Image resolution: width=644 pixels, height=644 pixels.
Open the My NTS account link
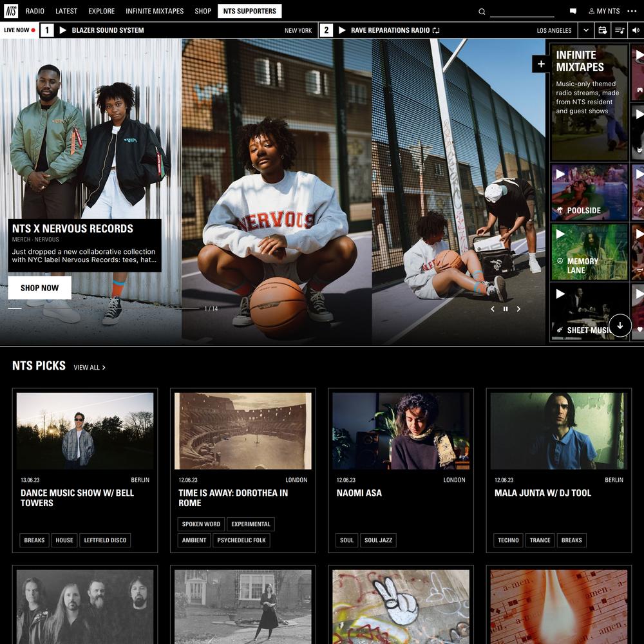(x=604, y=11)
